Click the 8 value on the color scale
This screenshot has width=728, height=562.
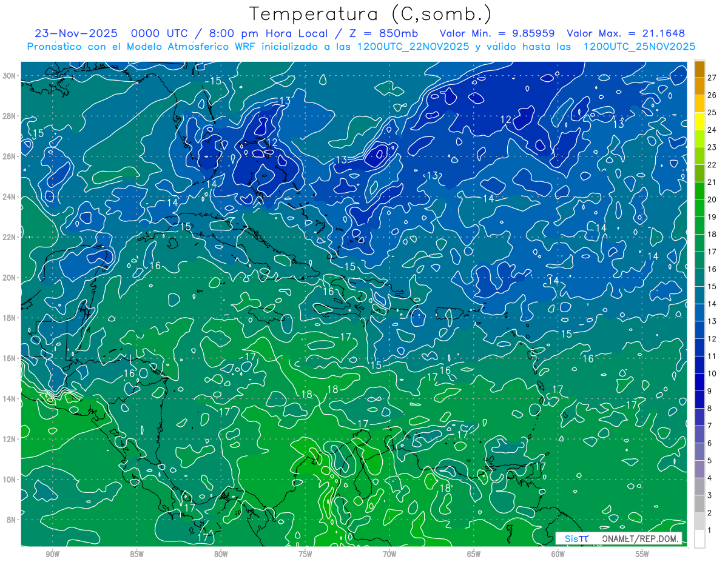[x=710, y=409]
